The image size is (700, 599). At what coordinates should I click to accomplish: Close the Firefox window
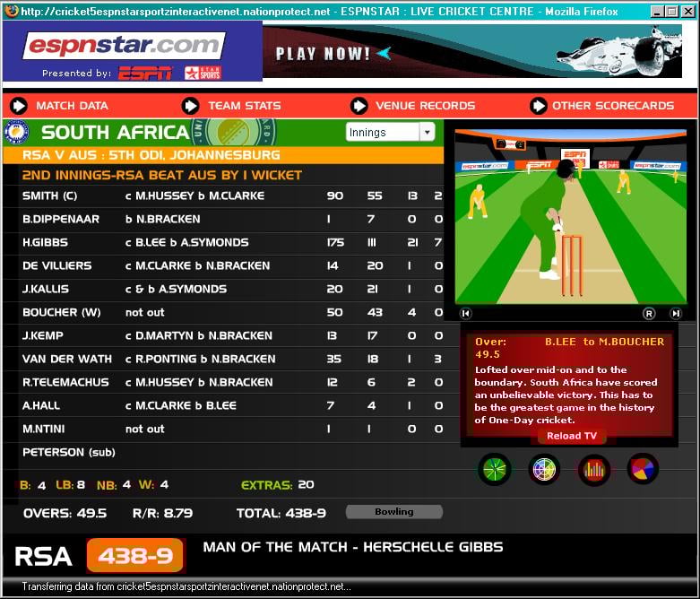point(689,12)
